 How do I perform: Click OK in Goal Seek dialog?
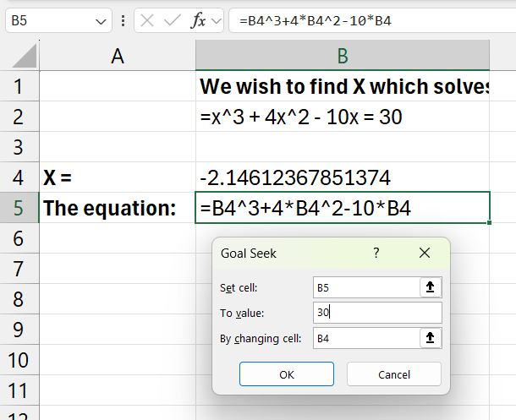coord(287,374)
